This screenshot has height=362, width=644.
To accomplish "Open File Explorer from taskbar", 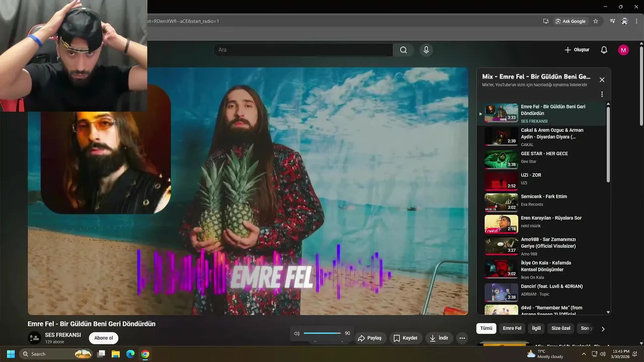I will [x=116, y=354].
